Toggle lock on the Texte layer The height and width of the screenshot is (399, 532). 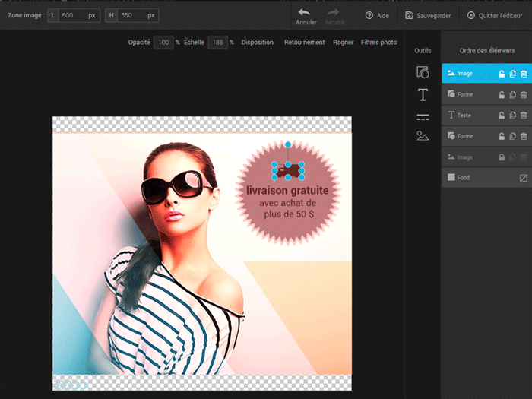pos(501,116)
